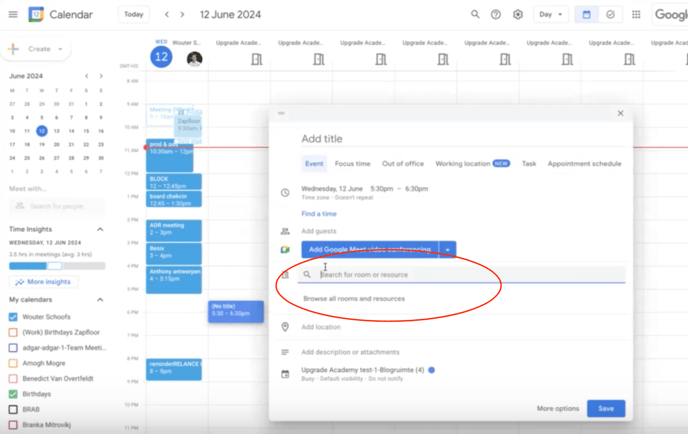Go to previous month in mini calendar
688x434 pixels.
tap(87, 76)
